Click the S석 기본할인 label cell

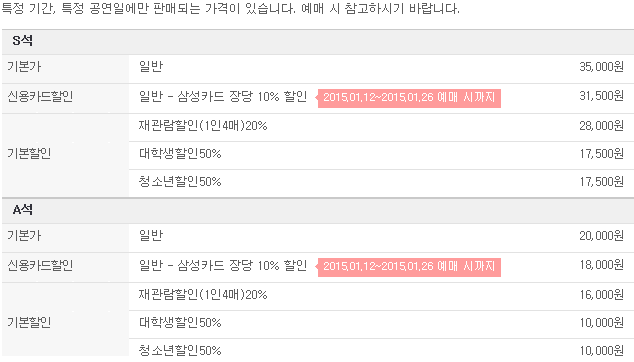66,155
